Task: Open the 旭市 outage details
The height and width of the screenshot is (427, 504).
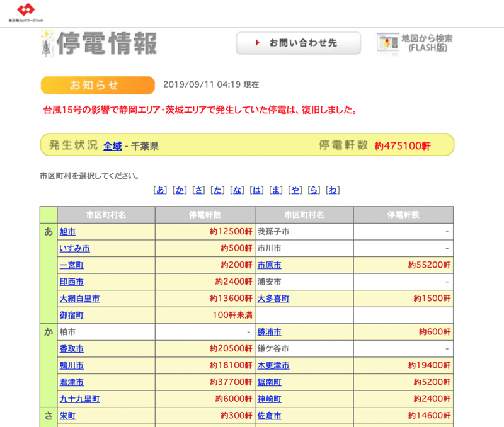Action: 67,232
